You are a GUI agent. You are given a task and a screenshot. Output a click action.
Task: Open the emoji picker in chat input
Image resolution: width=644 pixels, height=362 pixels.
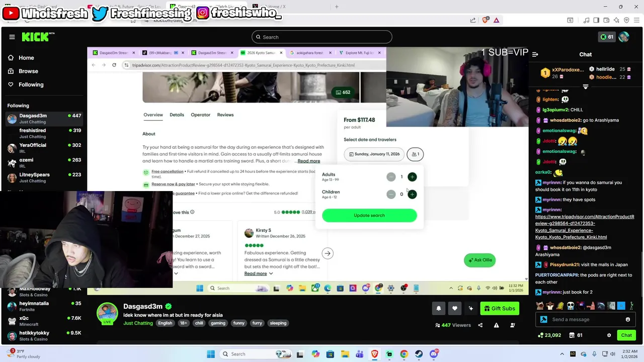click(x=628, y=319)
